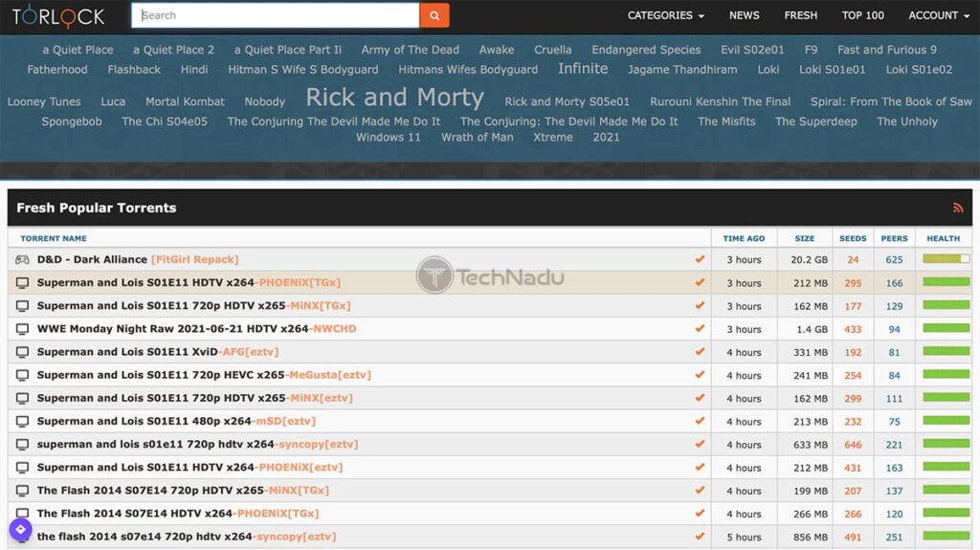This screenshot has width=980, height=550.
Task: Open Superman and Lois S01E11 XviD-AFG torrent
Action: pos(158,352)
